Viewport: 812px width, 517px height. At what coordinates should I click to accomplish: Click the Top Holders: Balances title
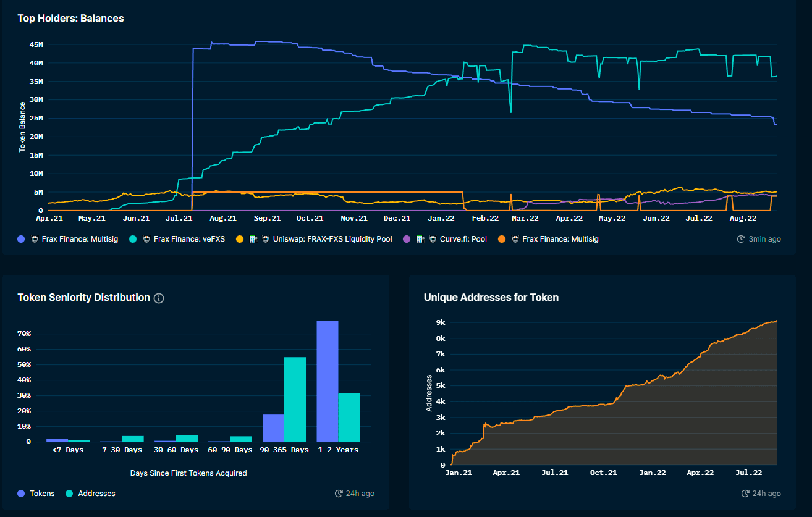pos(70,19)
